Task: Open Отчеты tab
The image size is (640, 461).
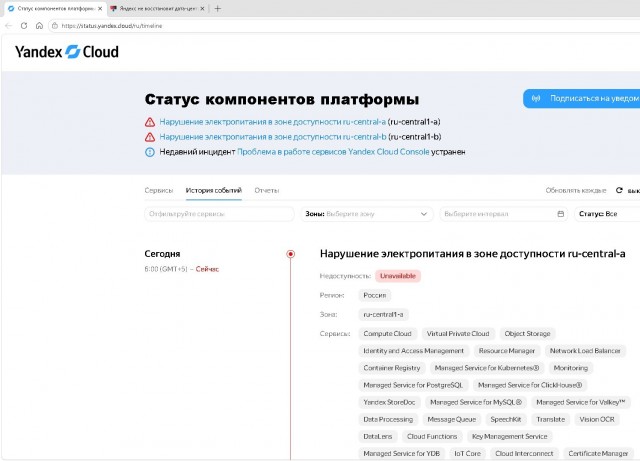Action: pos(267,190)
